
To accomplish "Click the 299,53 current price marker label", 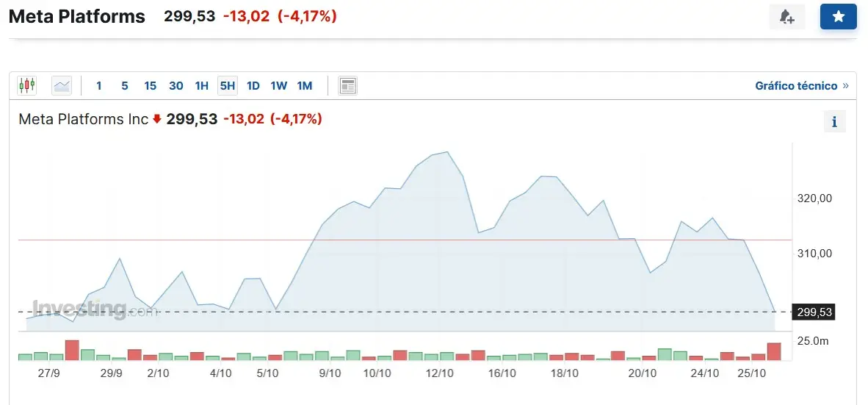I will pyautogui.click(x=814, y=312).
